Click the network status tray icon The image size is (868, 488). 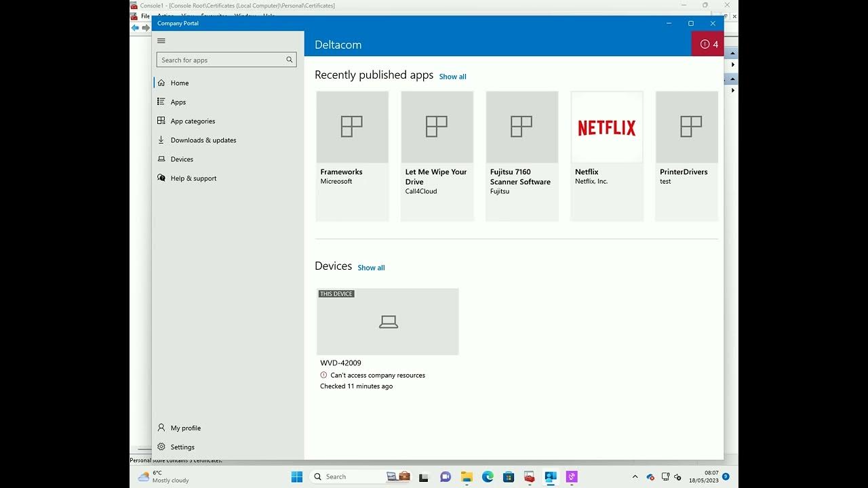[665, 476]
